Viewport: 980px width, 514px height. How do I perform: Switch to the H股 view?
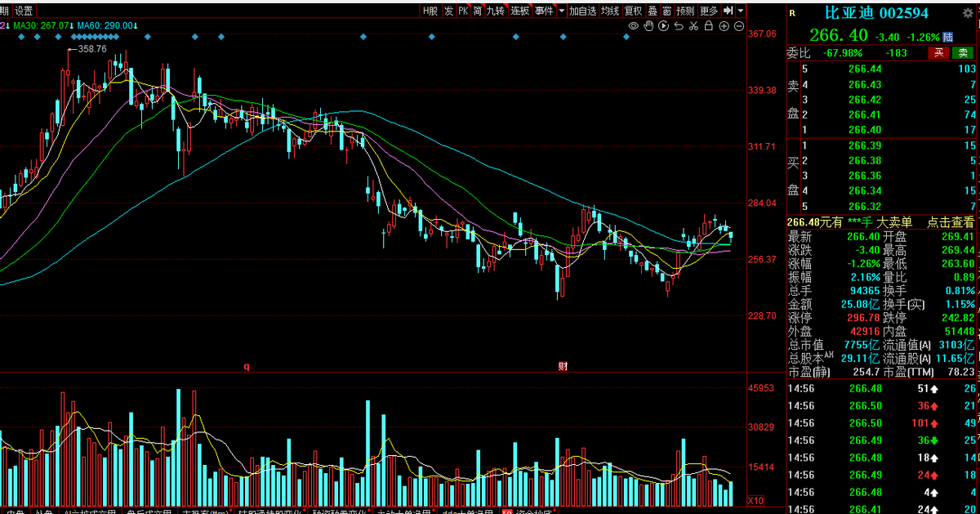[430, 11]
